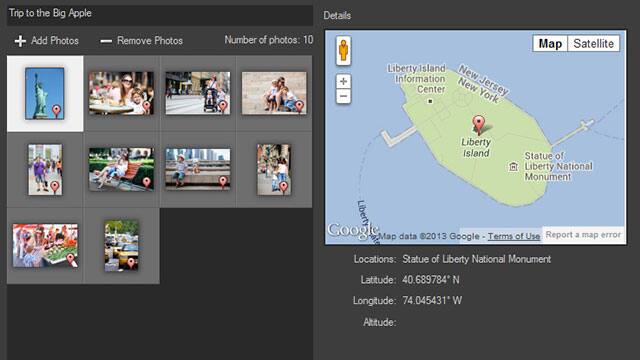The height and width of the screenshot is (360, 640).
Task: Select the stroller on sidewalk photo
Action: pyautogui.click(x=198, y=93)
